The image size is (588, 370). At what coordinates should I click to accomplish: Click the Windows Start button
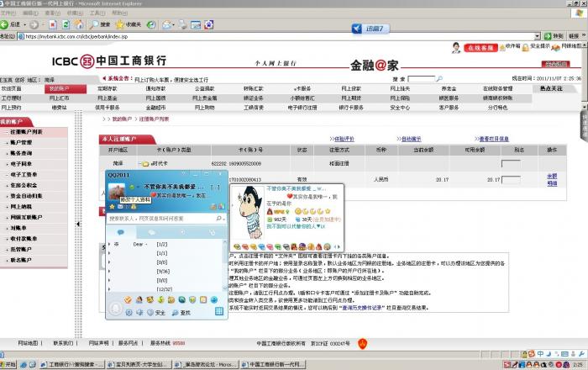[8, 364]
